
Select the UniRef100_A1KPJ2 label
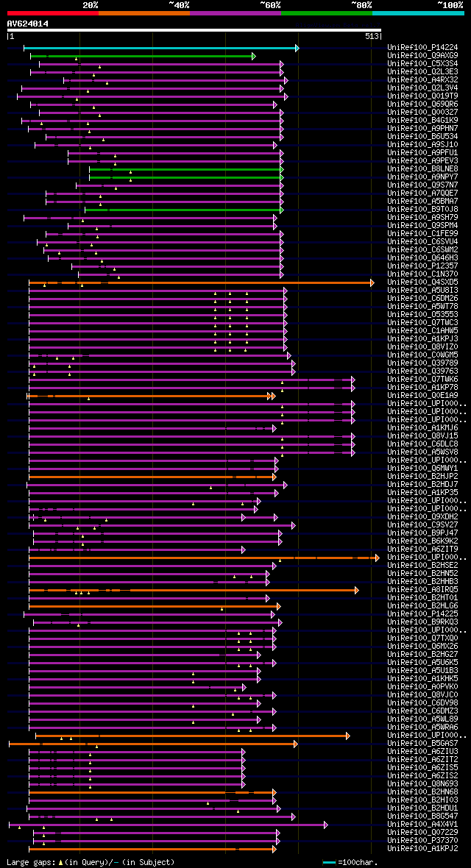(x=422, y=848)
